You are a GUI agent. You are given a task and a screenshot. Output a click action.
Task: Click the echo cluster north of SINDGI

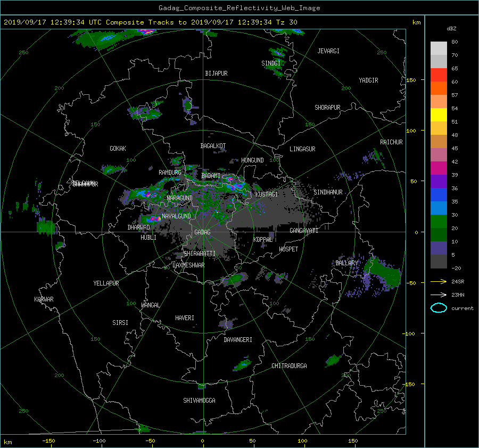pyautogui.click(x=277, y=53)
